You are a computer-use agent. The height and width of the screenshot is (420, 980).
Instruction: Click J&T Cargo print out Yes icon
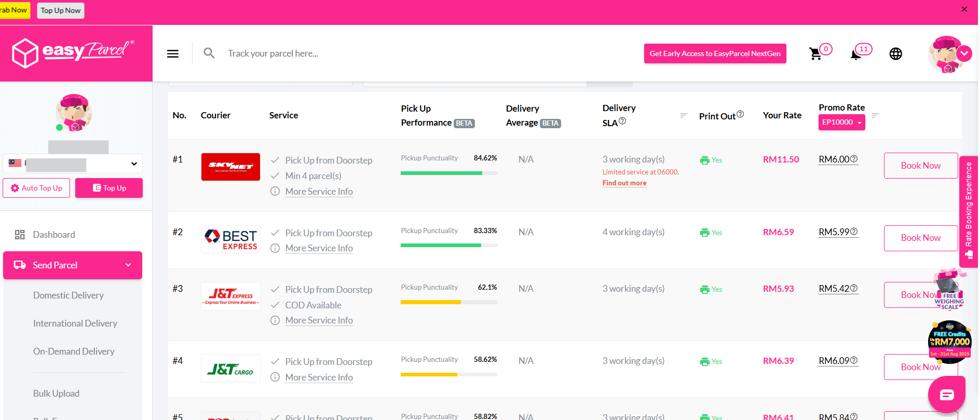pos(705,362)
